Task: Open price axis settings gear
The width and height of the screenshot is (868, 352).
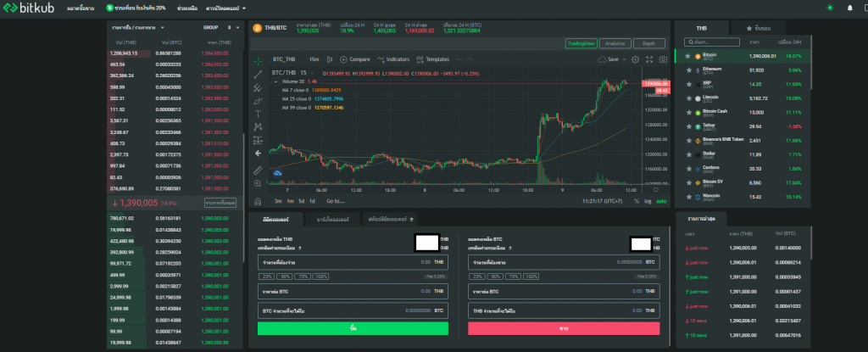Action: pos(656,190)
